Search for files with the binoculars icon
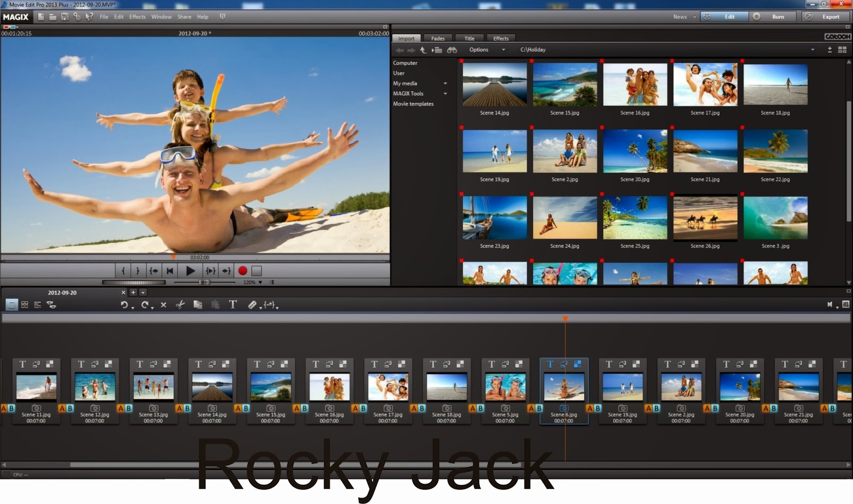 point(452,50)
